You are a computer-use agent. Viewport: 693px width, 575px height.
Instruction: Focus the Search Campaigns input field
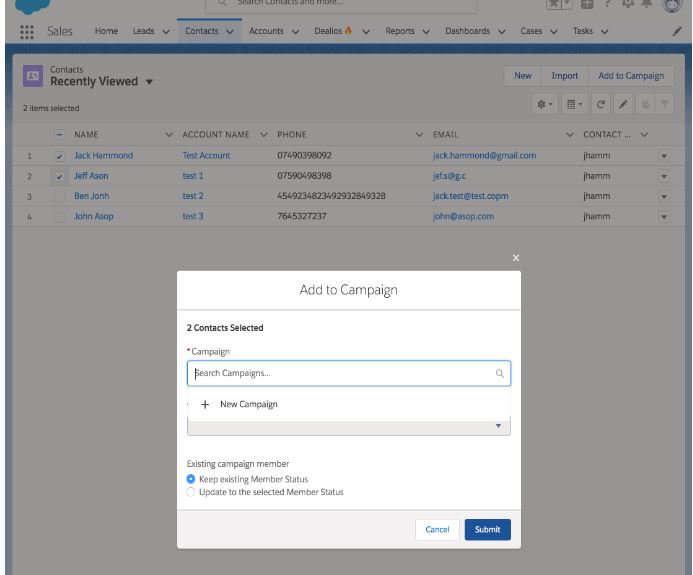pyautogui.click(x=340, y=374)
